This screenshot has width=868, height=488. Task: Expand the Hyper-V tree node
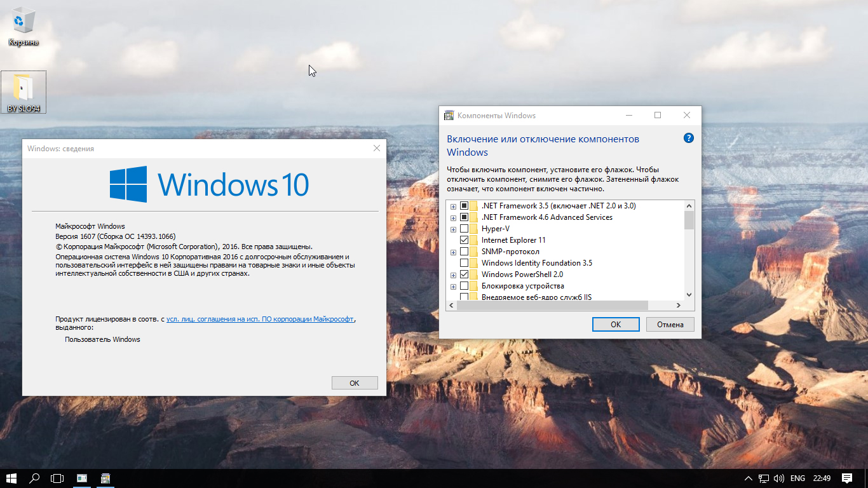click(x=453, y=229)
